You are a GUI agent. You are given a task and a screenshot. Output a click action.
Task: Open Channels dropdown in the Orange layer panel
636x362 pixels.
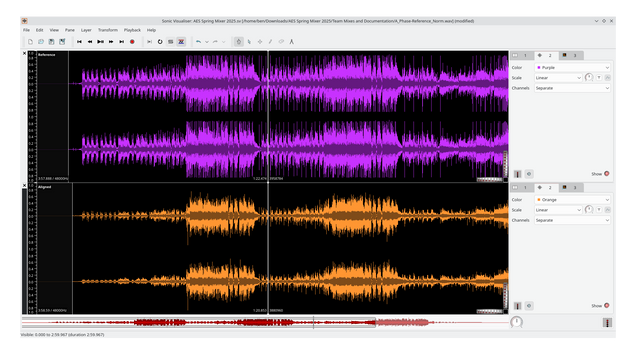[572, 220]
